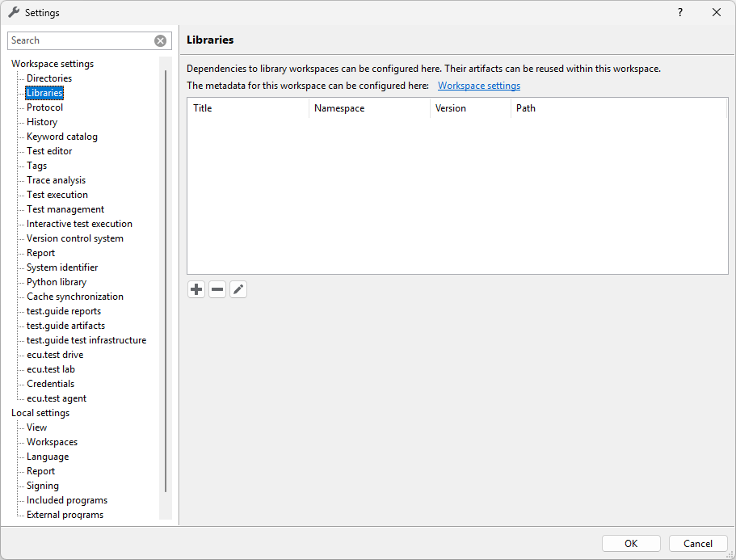Viewport: 736px width, 560px height.
Task: Select ecu.test agent in the tree
Action: coord(57,398)
